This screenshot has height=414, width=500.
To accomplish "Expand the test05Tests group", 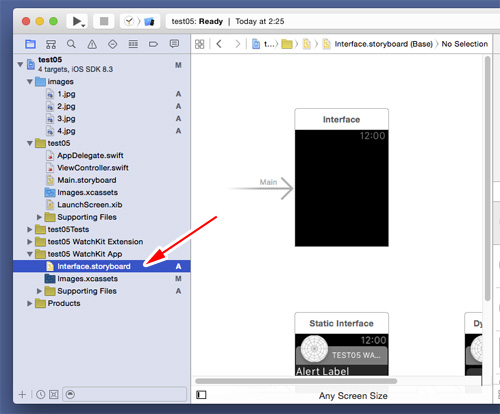I will [30, 230].
